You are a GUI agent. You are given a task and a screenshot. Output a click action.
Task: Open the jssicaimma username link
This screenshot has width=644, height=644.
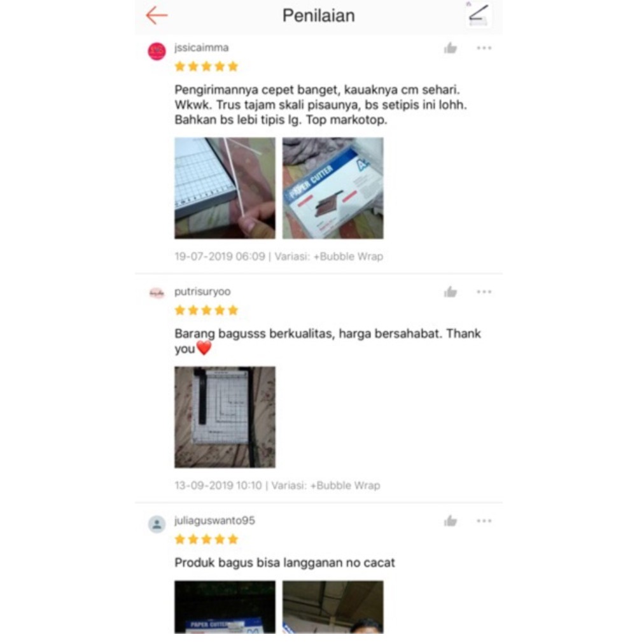[x=202, y=48]
